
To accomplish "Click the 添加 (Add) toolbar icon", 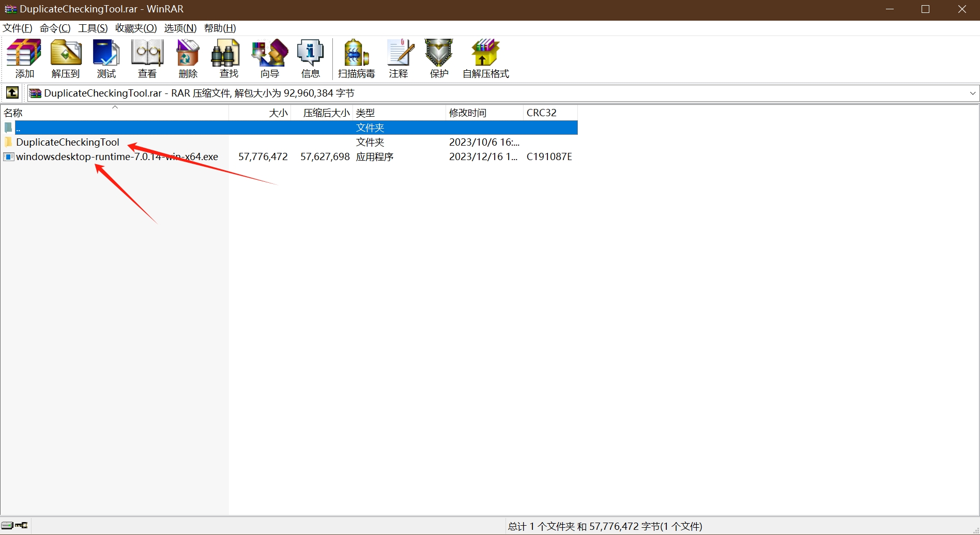I will [x=24, y=53].
